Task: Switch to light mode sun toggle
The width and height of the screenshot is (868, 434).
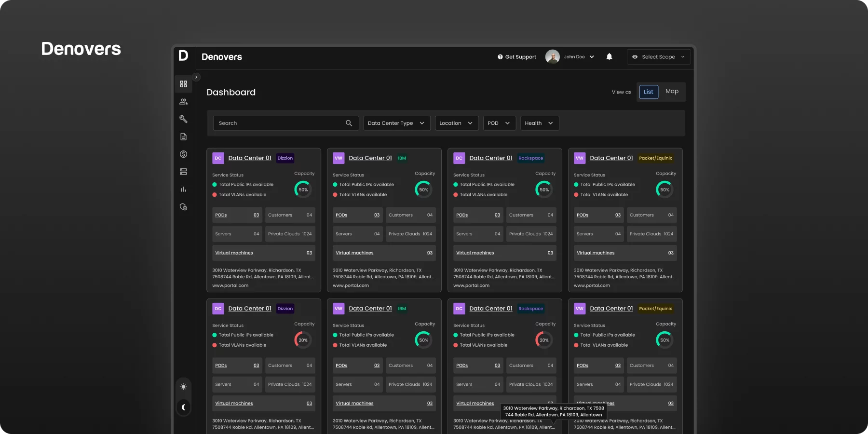Action: 183,387
